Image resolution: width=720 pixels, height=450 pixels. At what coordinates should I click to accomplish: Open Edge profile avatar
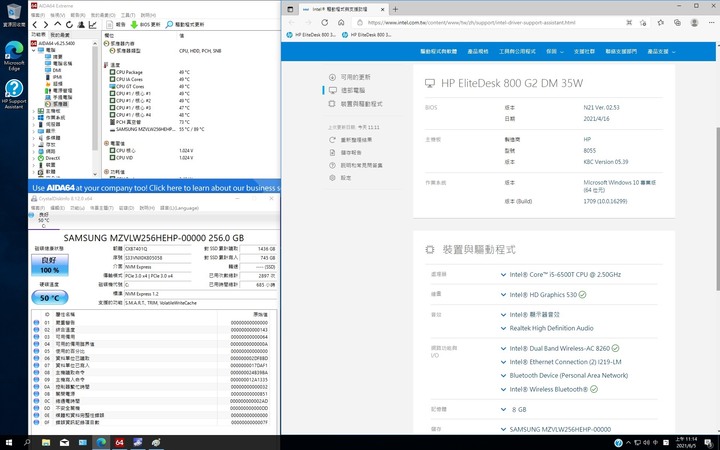(x=694, y=22)
